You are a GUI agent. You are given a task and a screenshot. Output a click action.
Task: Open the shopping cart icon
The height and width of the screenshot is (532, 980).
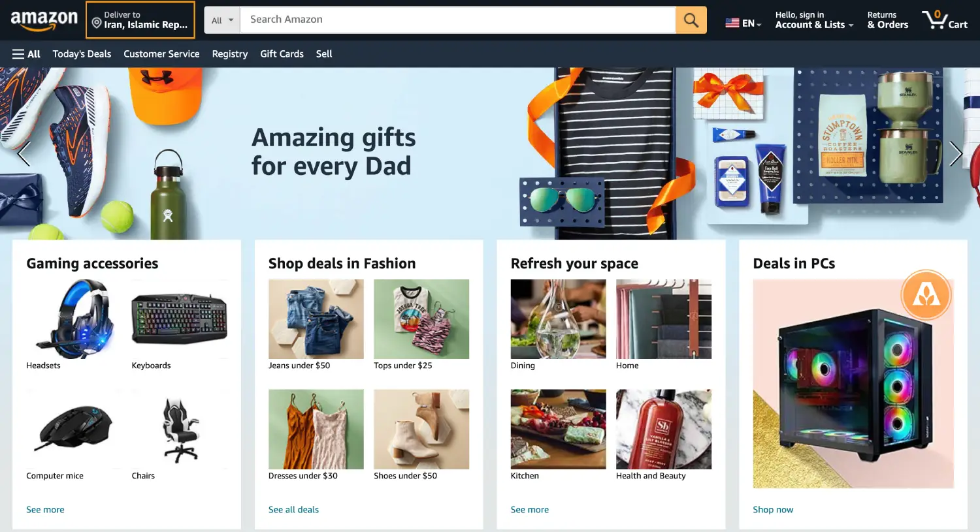(x=945, y=20)
